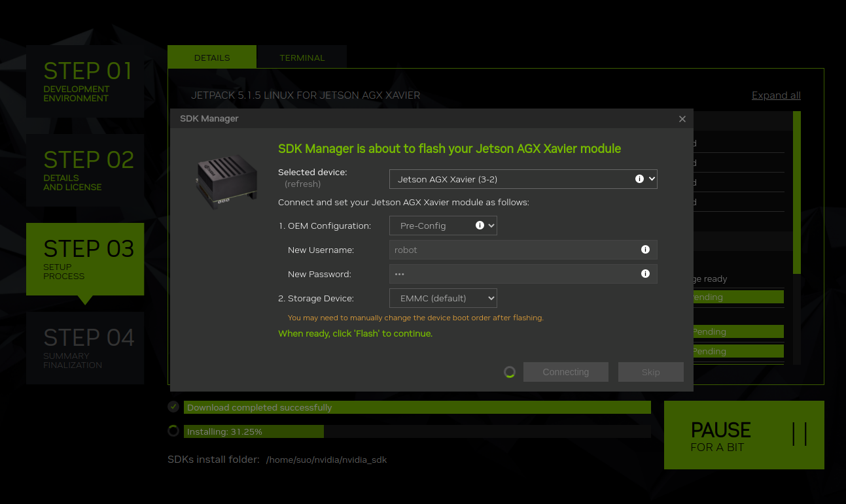
Task: Click the New Password input field
Action: click(523, 274)
